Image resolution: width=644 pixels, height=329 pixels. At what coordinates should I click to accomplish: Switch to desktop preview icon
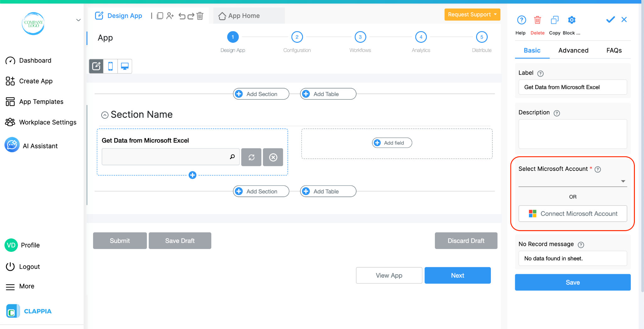pyautogui.click(x=125, y=66)
